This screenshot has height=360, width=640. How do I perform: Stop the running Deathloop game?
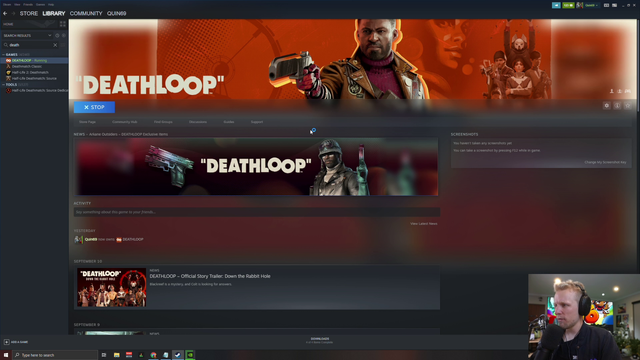tap(94, 107)
